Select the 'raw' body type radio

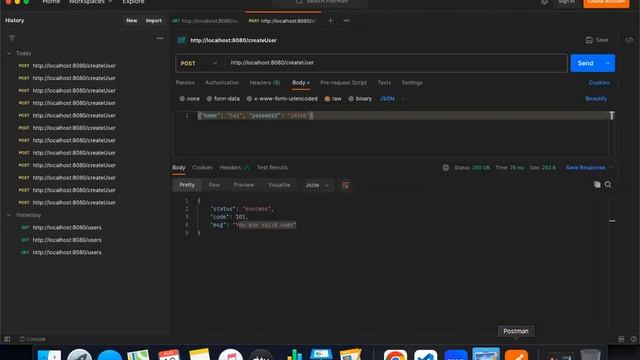pos(327,99)
